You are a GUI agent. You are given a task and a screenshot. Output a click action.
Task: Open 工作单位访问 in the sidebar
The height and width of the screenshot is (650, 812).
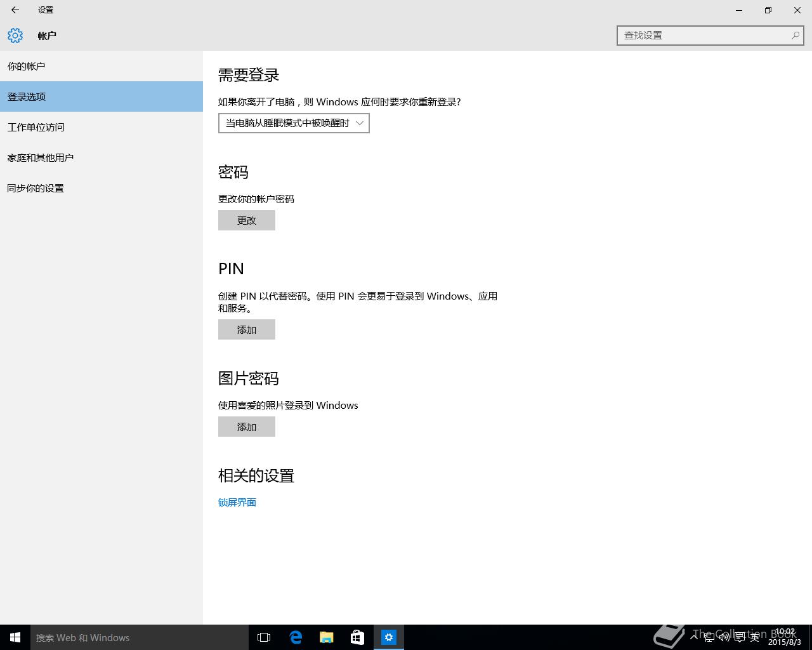[101, 127]
